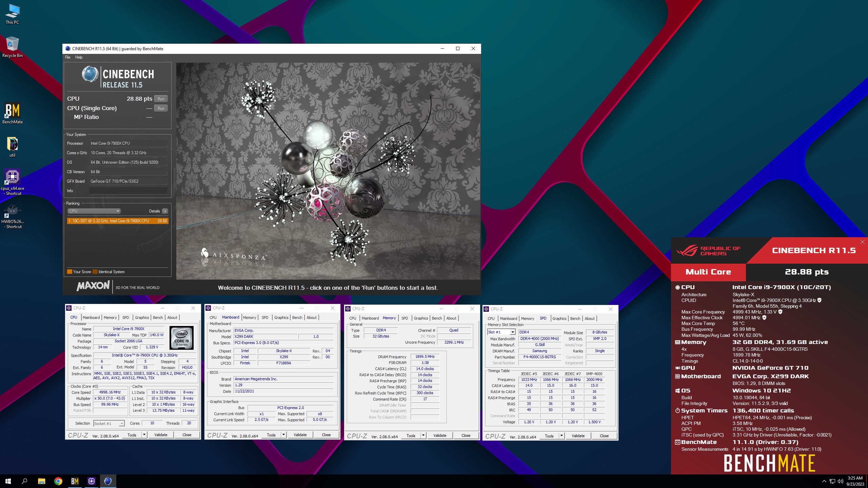Click the Info input field
The image size is (868, 488).
click(128, 191)
